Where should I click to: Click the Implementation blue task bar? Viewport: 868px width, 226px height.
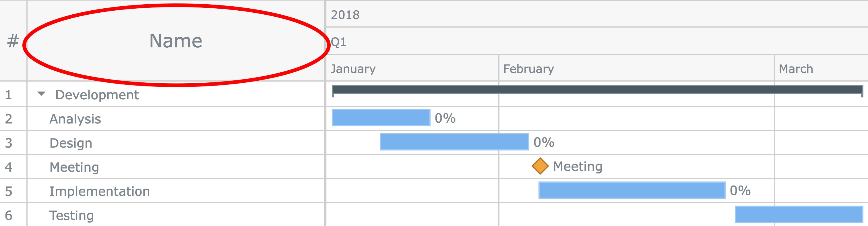(x=631, y=190)
